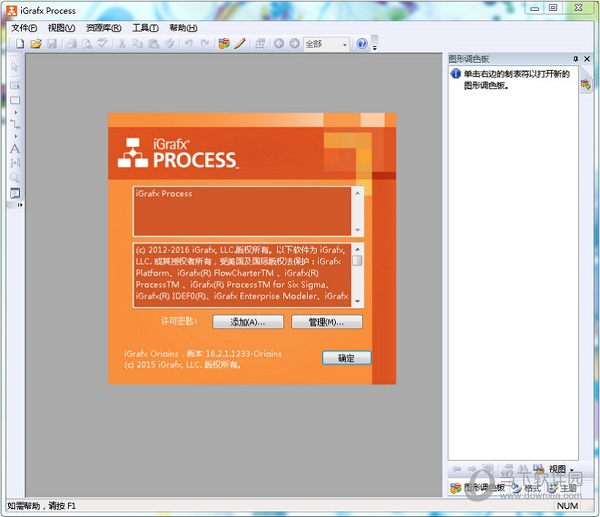Minimize the iGrafx Process window
This screenshot has height=517, width=600.
tap(535, 8)
